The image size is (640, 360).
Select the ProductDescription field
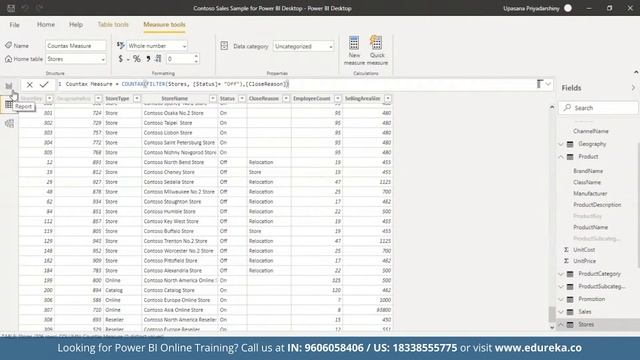597,205
